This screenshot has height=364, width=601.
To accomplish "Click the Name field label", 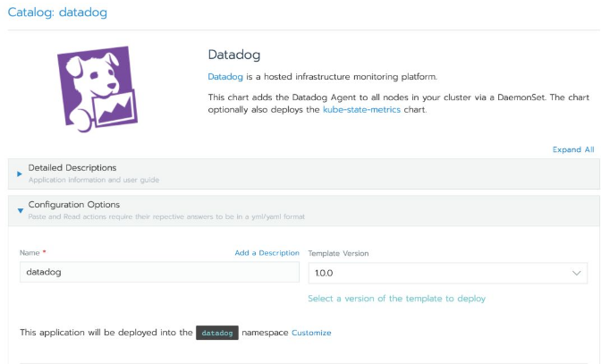I will (x=30, y=253).
